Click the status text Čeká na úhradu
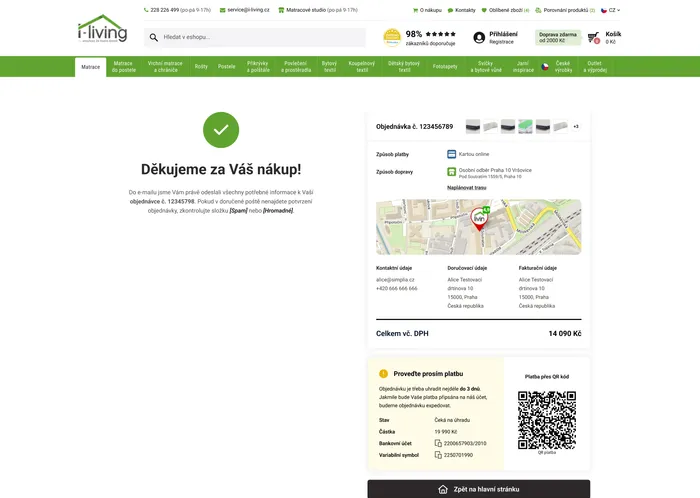 click(x=452, y=420)
